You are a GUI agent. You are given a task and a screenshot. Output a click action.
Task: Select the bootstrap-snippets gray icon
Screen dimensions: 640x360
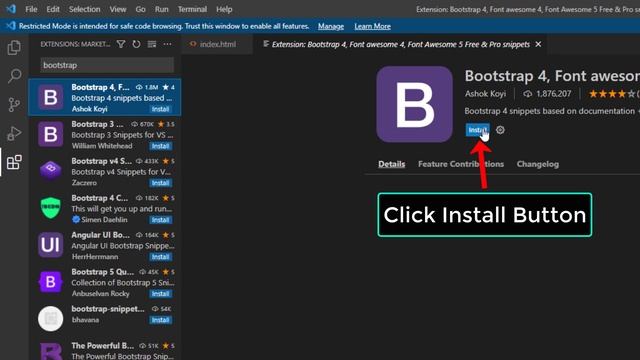[x=50, y=318]
